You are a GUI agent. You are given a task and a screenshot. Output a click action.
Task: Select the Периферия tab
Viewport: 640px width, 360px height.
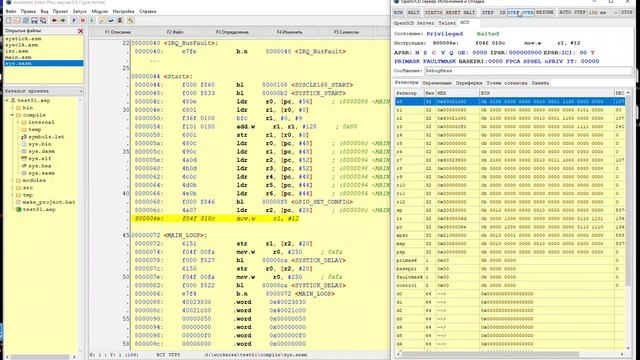point(469,83)
